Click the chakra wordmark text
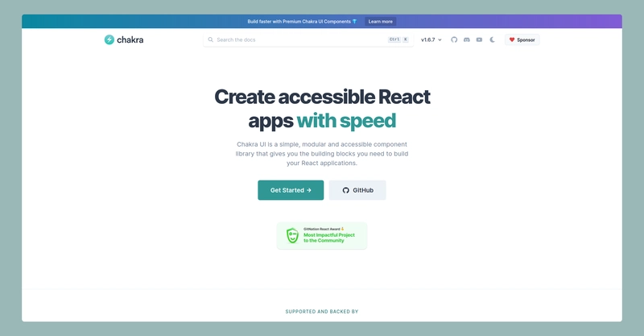 click(x=130, y=39)
